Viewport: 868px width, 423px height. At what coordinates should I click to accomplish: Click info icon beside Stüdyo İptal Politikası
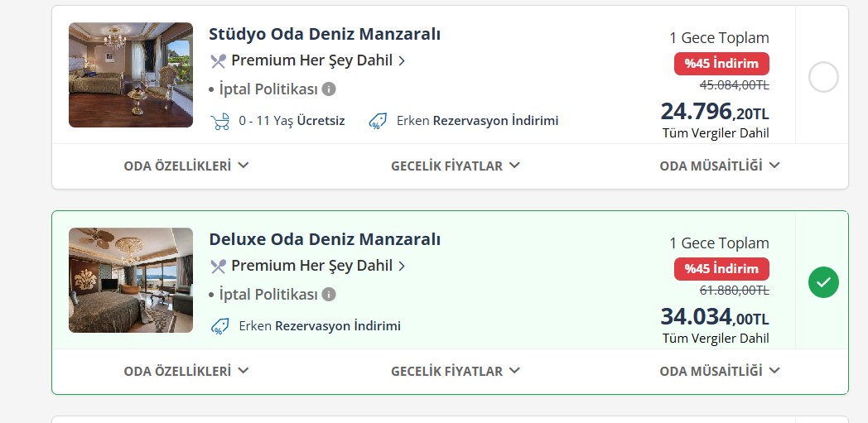[x=329, y=89]
